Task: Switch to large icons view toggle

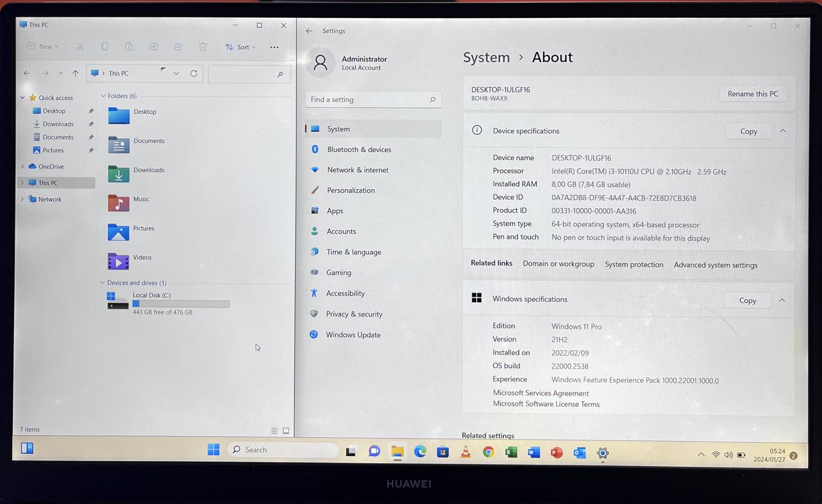Action: click(x=286, y=431)
